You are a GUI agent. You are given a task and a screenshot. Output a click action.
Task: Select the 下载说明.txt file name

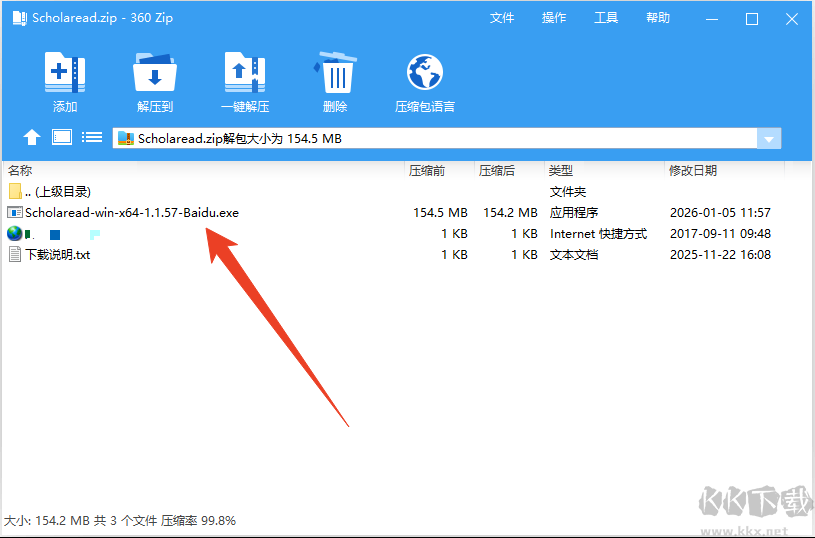click(x=58, y=255)
